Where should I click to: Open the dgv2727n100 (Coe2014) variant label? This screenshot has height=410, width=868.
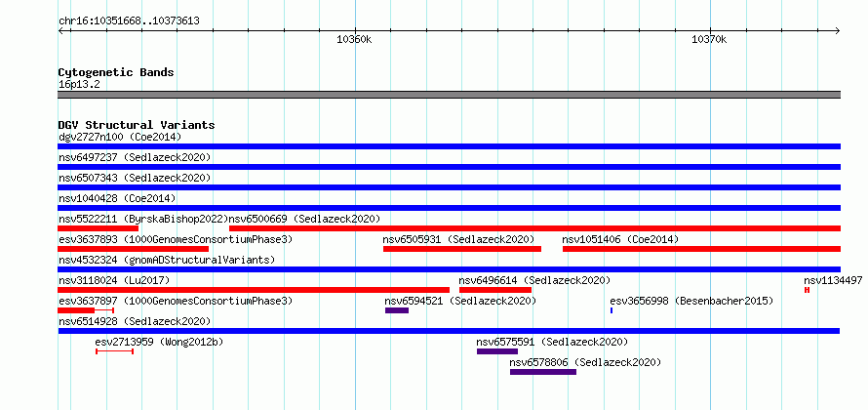coord(120,137)
